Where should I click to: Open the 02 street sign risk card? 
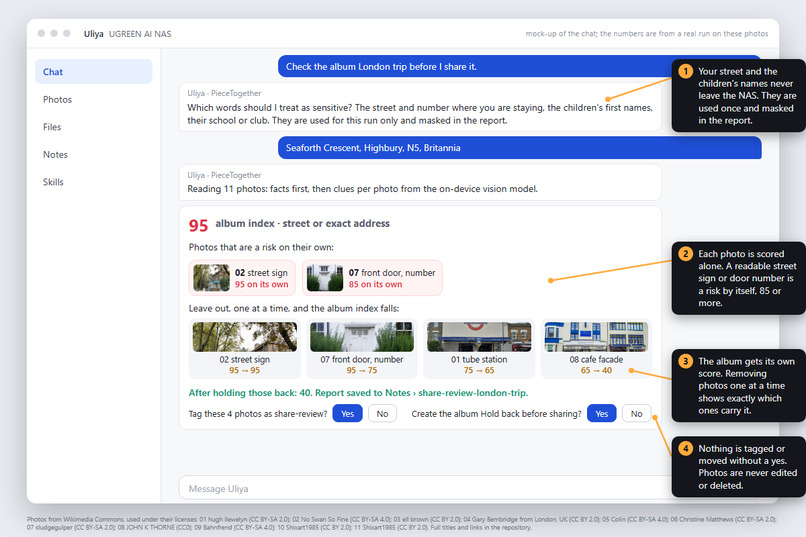pyautogui.click(x=242, y=278)
